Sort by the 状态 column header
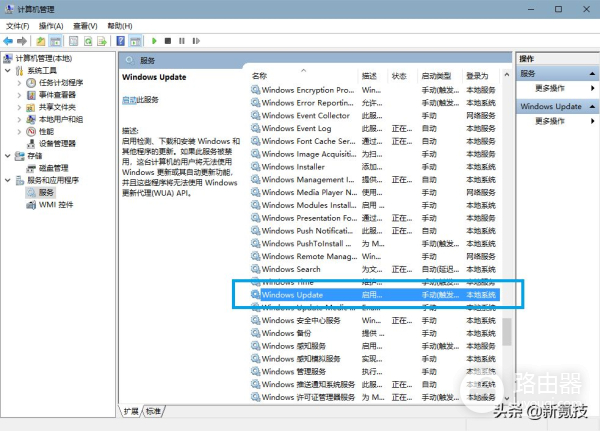 (x=403, y=76)
